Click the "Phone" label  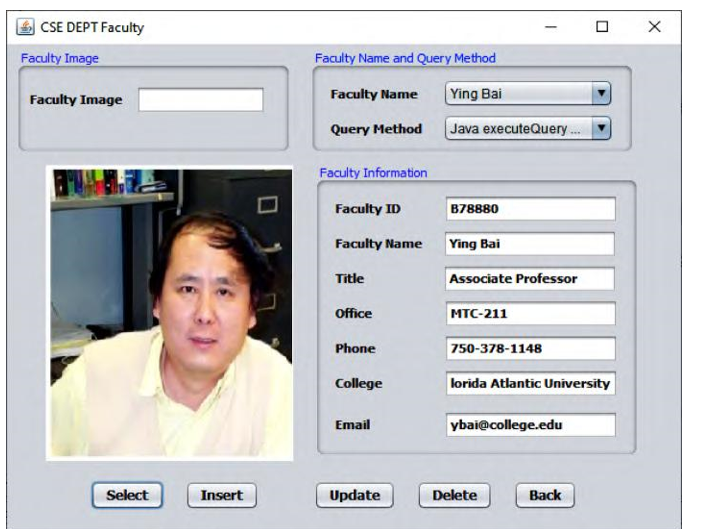[x=355, y=348]
